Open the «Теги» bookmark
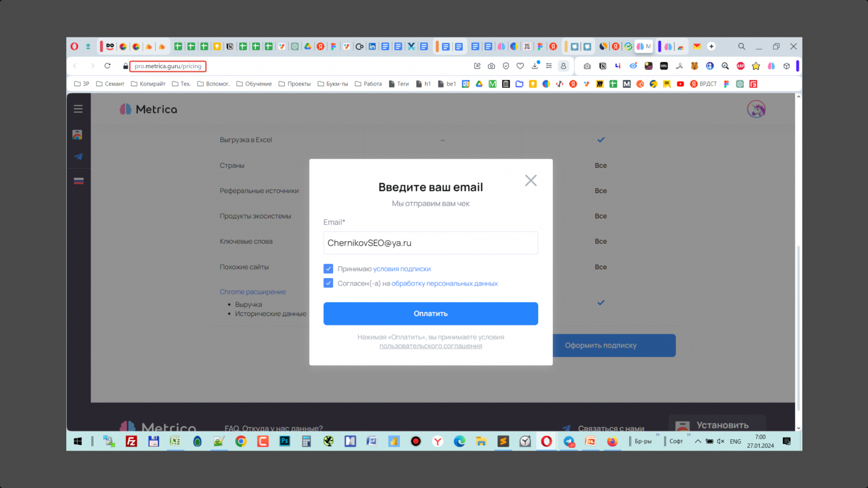 pyautogui.click(x=399, y=84)
